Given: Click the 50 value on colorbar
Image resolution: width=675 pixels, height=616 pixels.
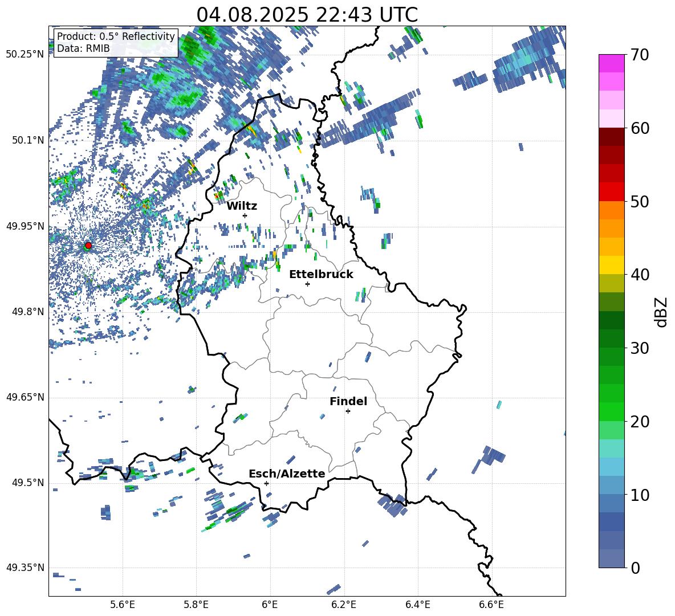Looking at the screenshot, I should tap(640, 202).
